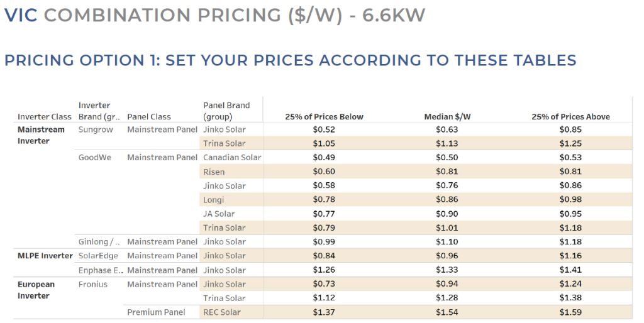
Task: Click the "Panel Brand (group)" column header
Action: [x=226, y=111]
